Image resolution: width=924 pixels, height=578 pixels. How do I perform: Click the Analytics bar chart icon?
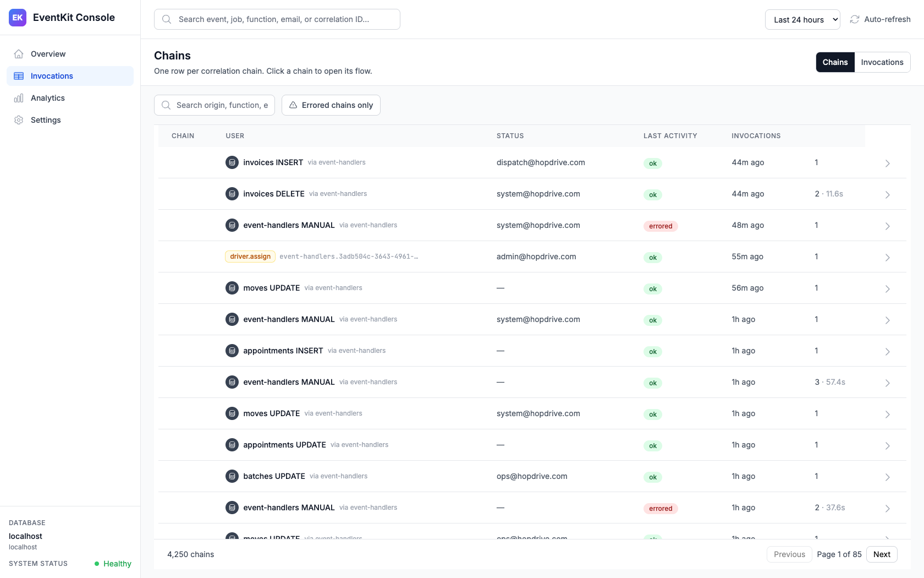pos(19,98)
